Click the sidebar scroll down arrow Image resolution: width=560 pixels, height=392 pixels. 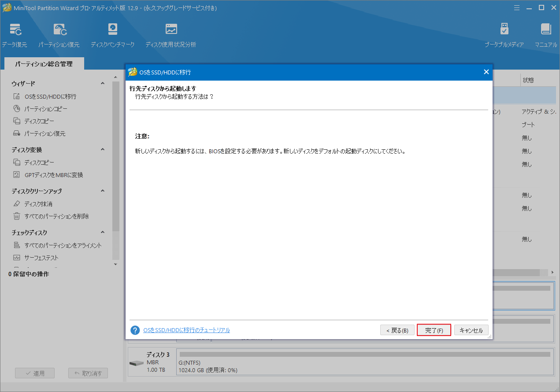coord(116,264)
